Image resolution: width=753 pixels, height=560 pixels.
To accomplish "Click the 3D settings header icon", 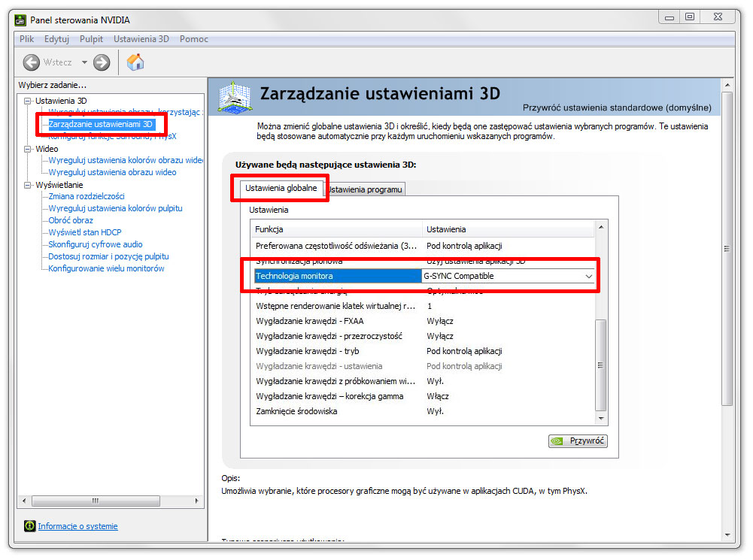I will coord(235,98).
